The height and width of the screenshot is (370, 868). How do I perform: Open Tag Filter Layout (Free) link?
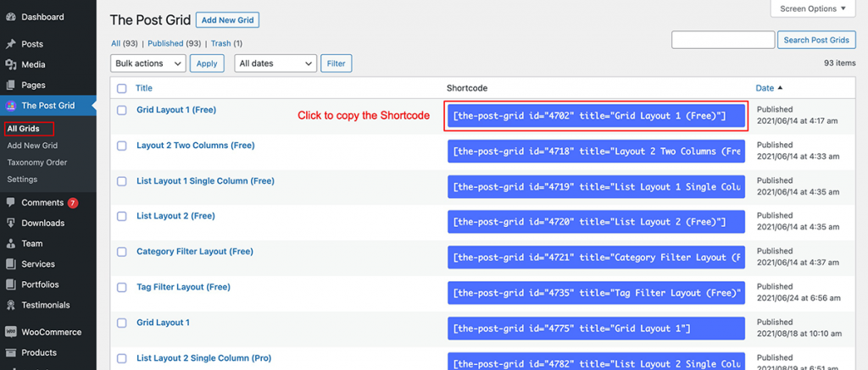coord(183,287)
